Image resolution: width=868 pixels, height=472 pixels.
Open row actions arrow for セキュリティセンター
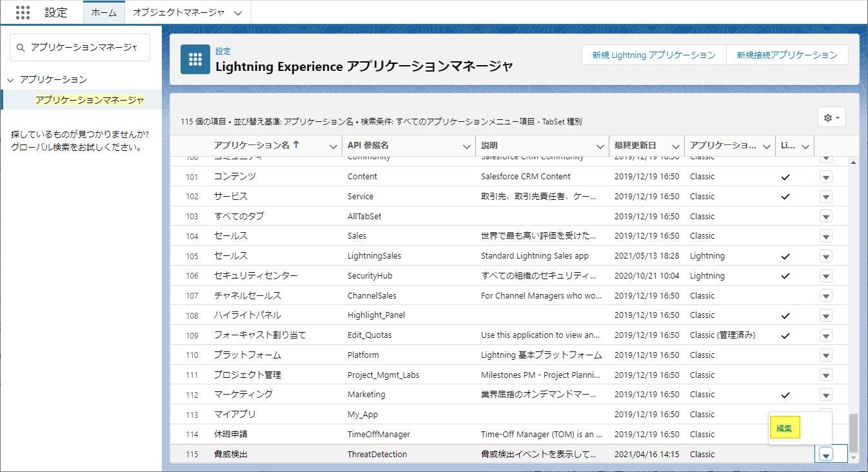click(826, 276)
